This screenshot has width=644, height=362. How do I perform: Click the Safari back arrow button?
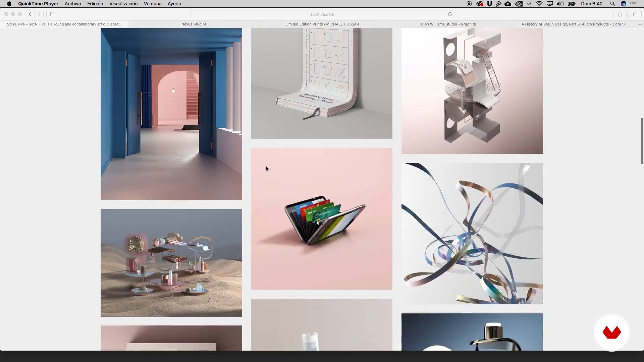coord(30,14)
